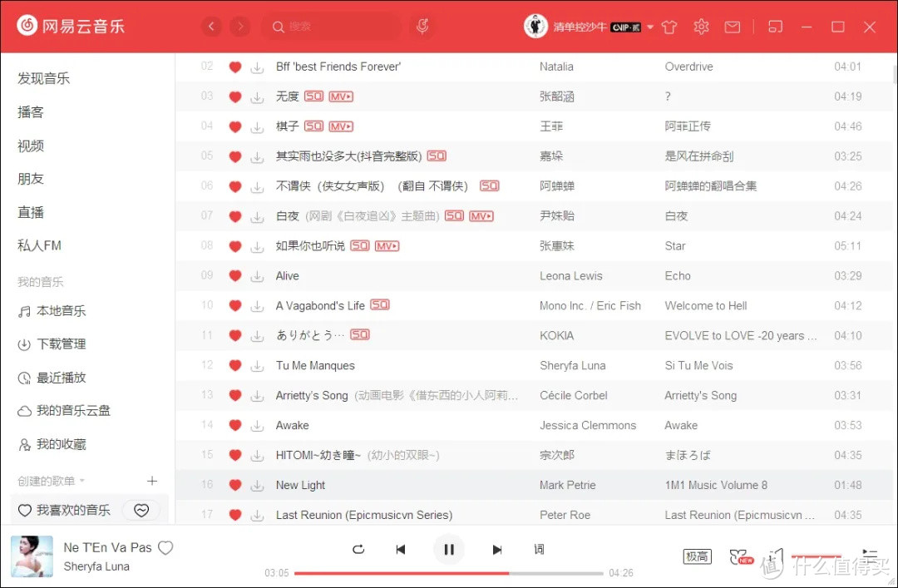The height and width of the screenshot is (588, 898).
Task: Open artist Leona Lewis
Action: pyautogui.click(x=571, y=275)
